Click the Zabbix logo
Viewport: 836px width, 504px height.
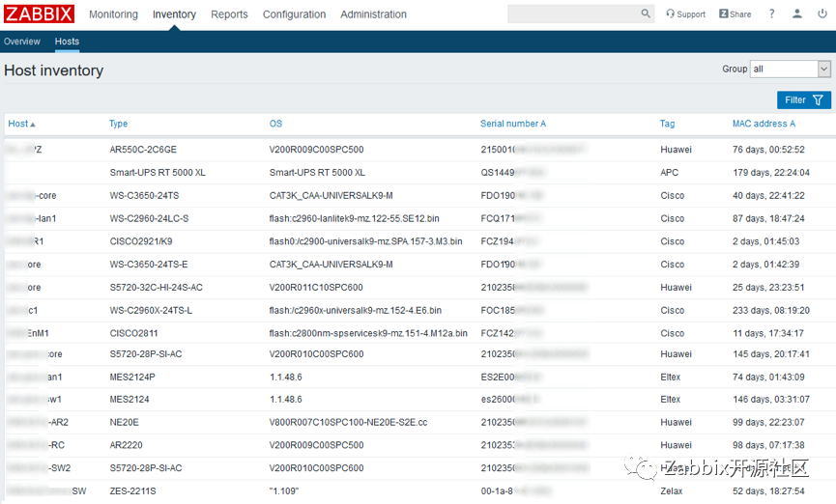pyautogui.click(x=39, y=14)
